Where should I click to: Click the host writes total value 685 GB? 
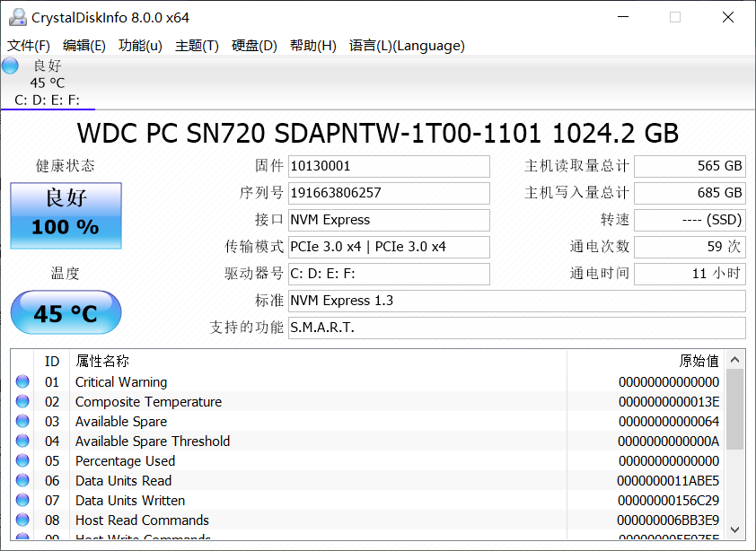click(x=690, y=193)
